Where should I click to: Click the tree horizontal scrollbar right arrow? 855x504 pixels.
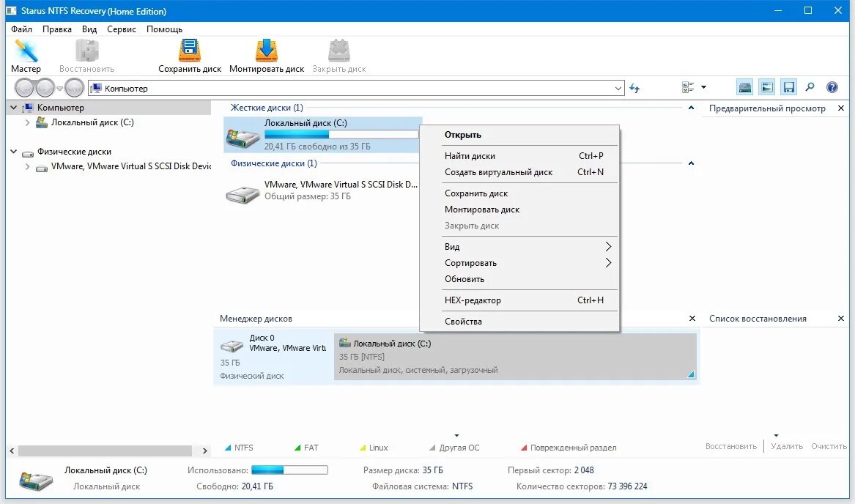[x=205, y=451]
